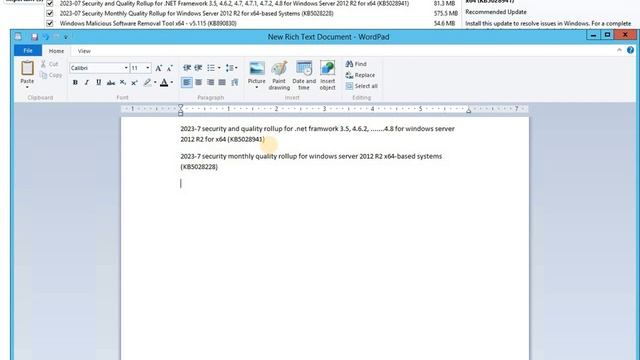Apply italic formatting
Screen dimensions: 640x360
[x=87, y=82]
